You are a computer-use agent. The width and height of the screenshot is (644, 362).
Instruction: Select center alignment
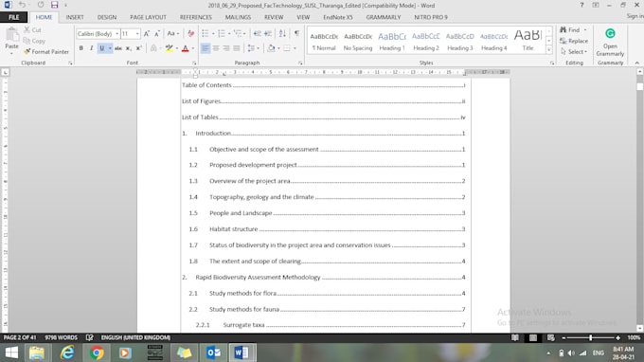(216, 48)
